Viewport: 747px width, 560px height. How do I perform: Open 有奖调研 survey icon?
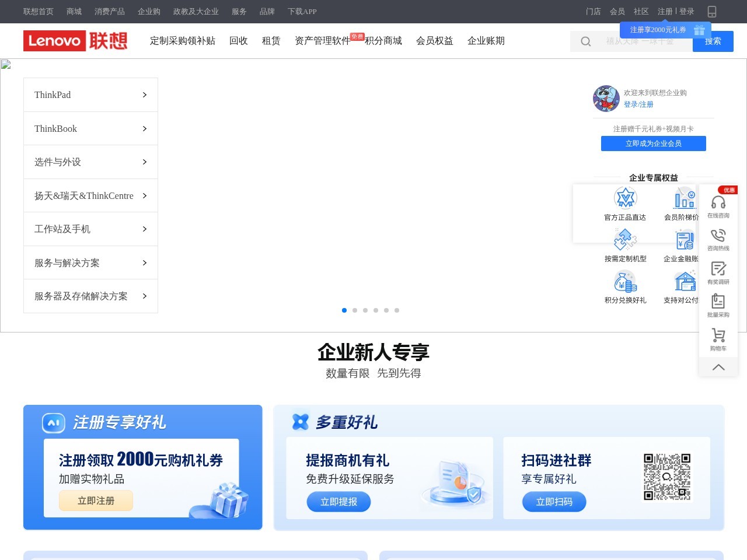tap(718, 268)
